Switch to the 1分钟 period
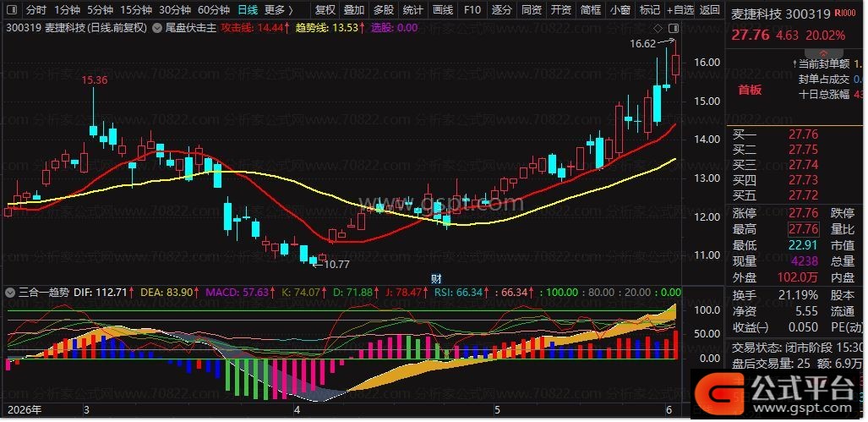The image size is (868, 422). point(68,9)
